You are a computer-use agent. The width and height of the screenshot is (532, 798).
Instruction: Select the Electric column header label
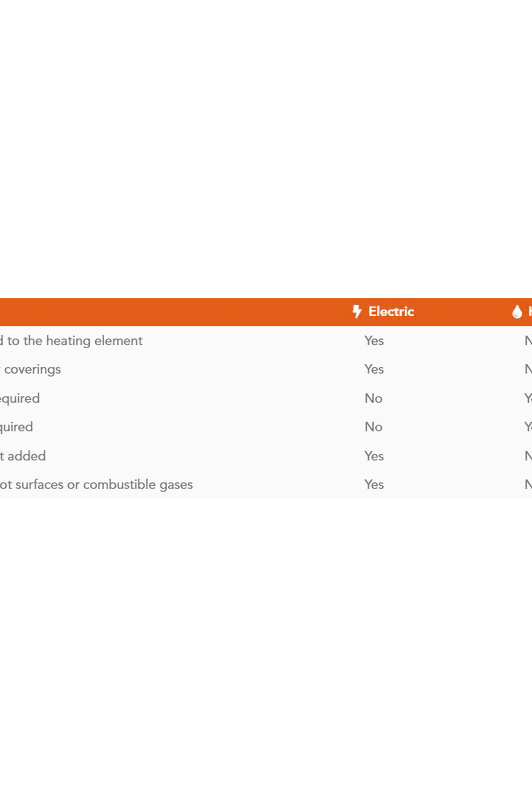click(391, 312)
